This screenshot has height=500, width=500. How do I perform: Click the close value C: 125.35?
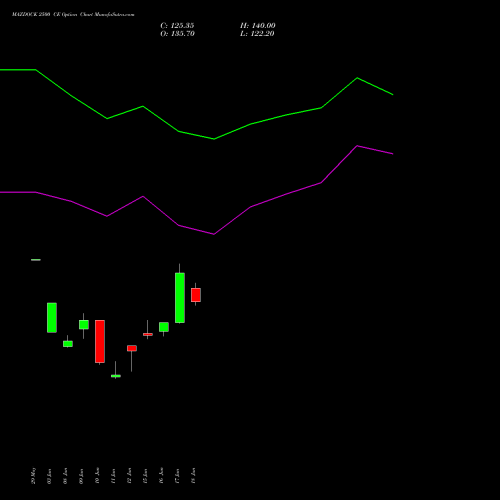pos(177,26)
